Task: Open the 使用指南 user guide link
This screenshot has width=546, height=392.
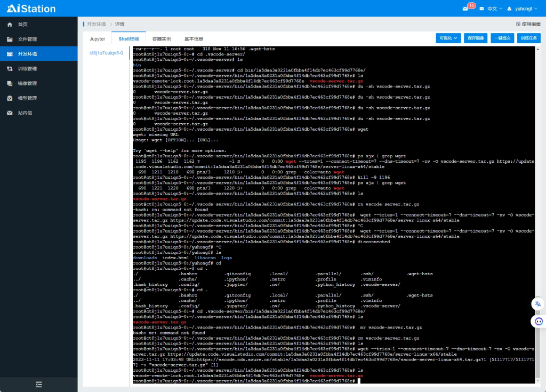Action: tap(528, 24)
